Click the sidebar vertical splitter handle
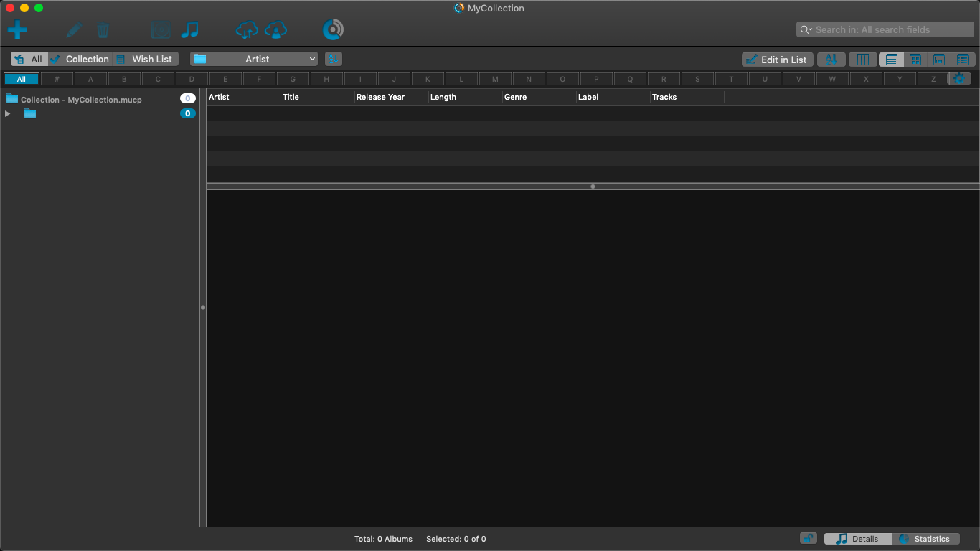Viewport: 980px width, 551px height. 203,307
